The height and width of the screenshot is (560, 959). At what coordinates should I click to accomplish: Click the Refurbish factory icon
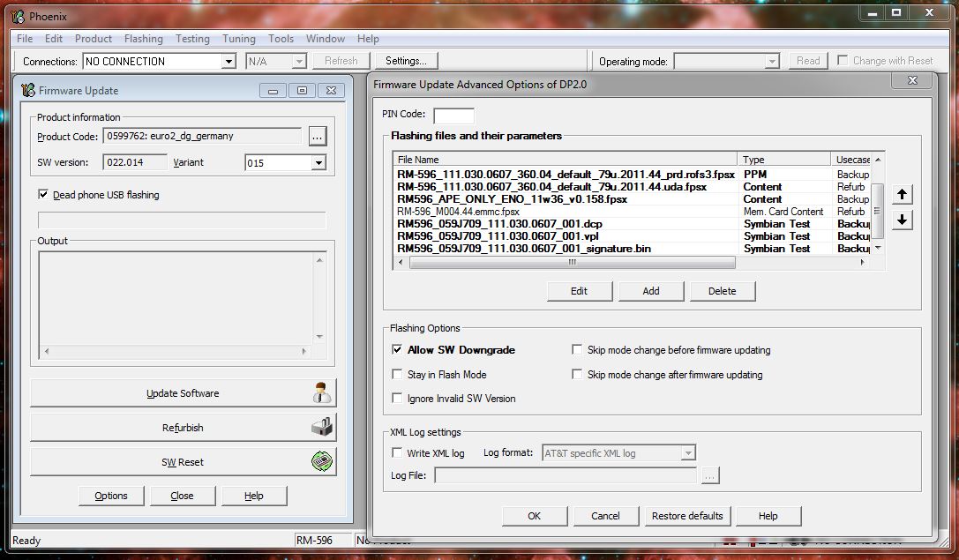pyautogui.click(x=322, y=427)
